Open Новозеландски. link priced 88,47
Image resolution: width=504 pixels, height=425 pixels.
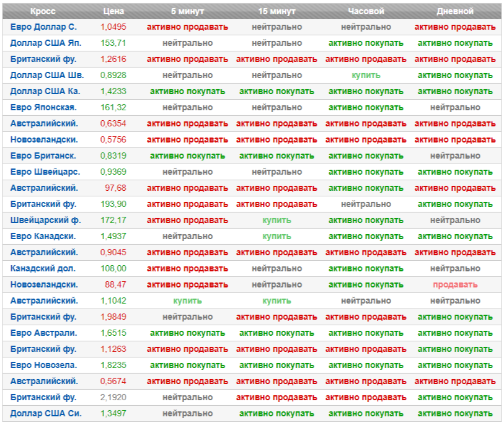[x=44, y=284]
